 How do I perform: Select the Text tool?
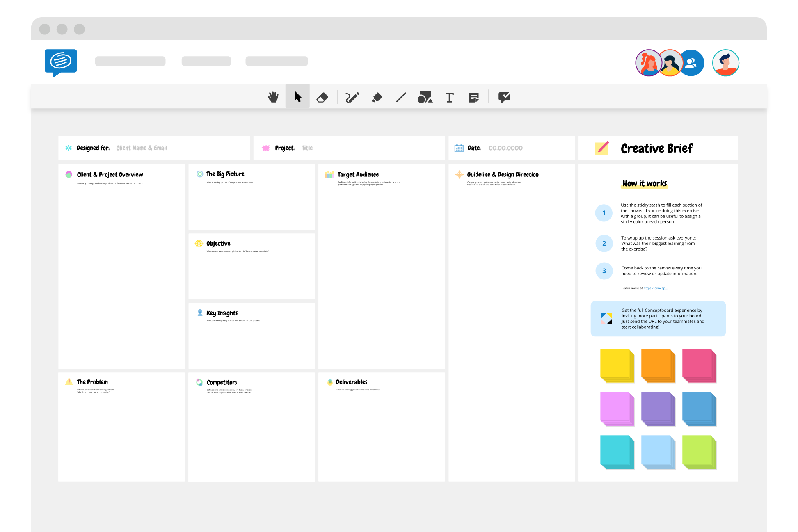coord(450,97)
